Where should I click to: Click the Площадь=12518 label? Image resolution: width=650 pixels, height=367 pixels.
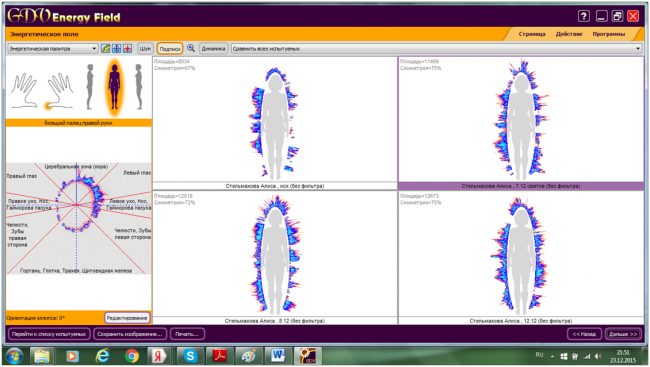point(173,196)
